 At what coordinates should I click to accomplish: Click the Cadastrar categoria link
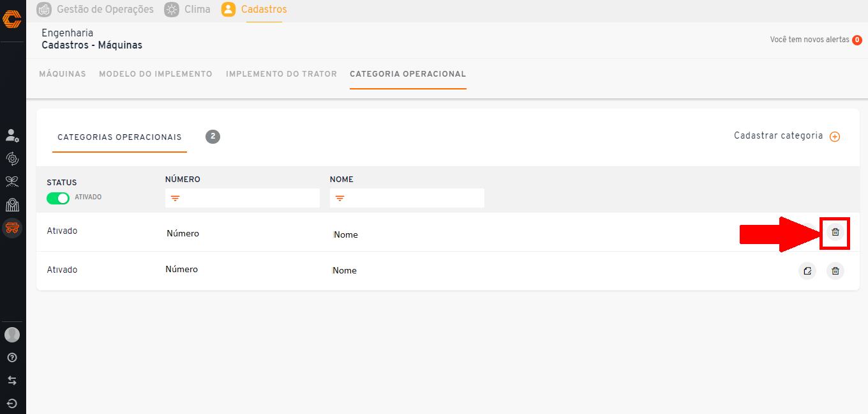779,135
